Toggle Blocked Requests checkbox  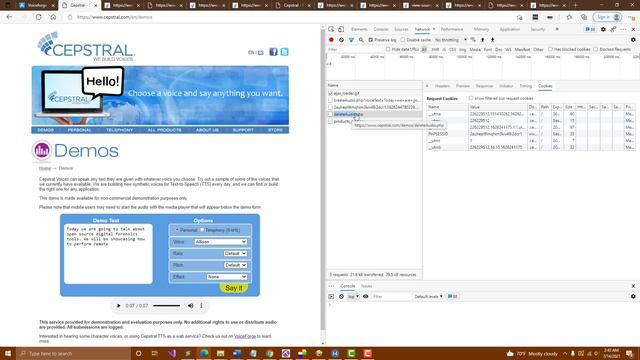(596, 49)
